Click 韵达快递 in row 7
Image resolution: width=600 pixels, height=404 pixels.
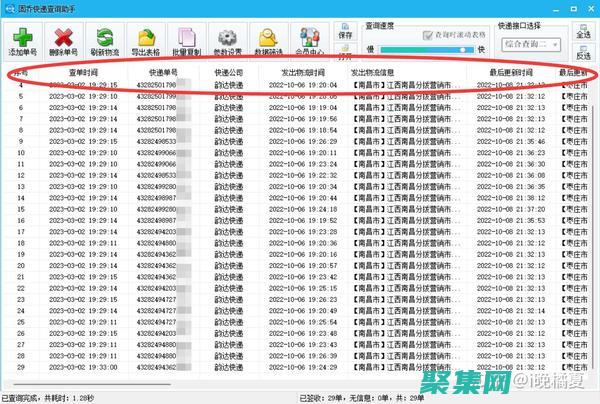(229, 119)
